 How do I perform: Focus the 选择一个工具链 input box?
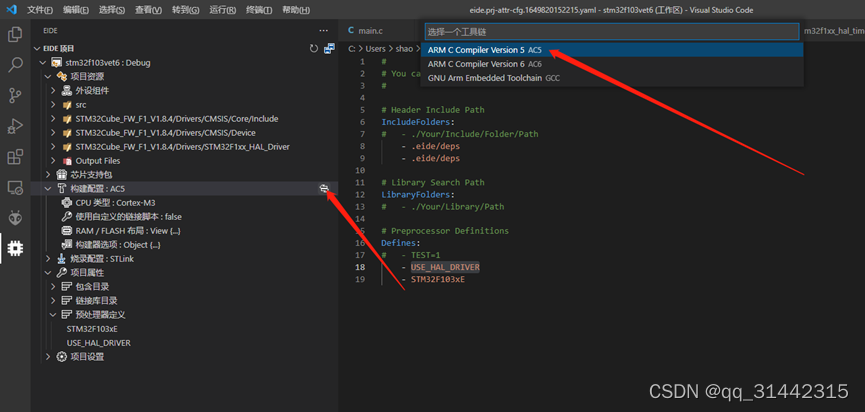(612, 32)
